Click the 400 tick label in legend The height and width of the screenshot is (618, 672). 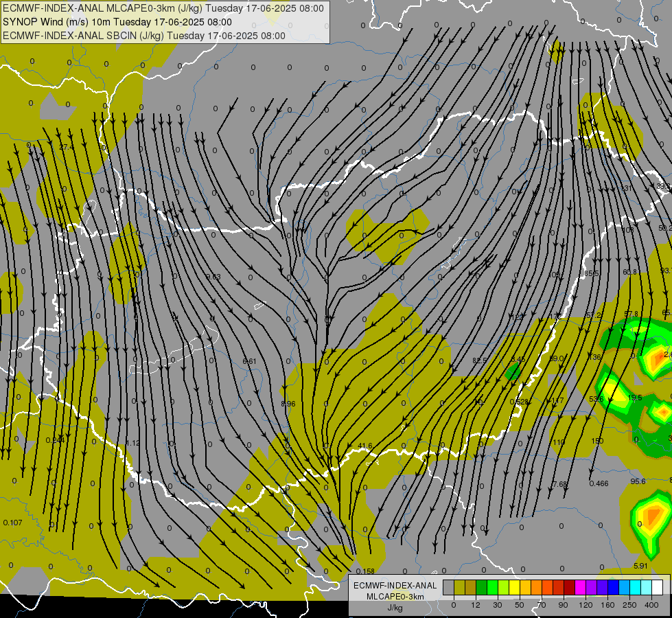pos(651,605)
